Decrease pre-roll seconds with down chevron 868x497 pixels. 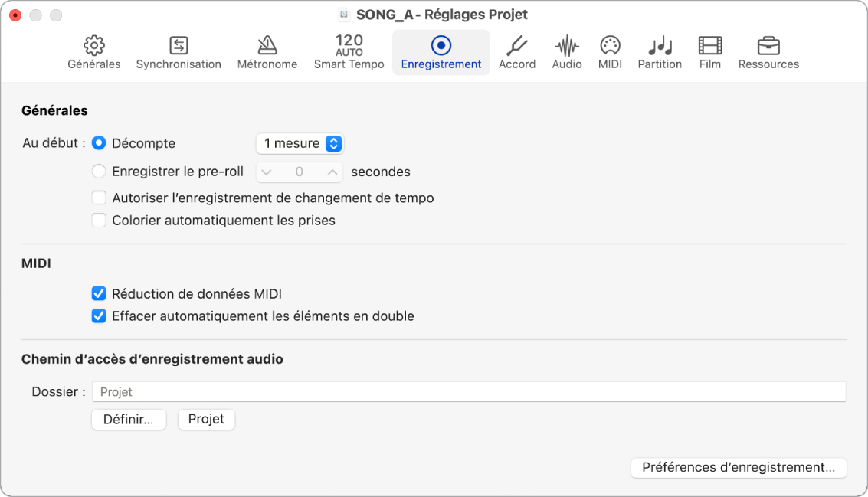tap(267, 172)
